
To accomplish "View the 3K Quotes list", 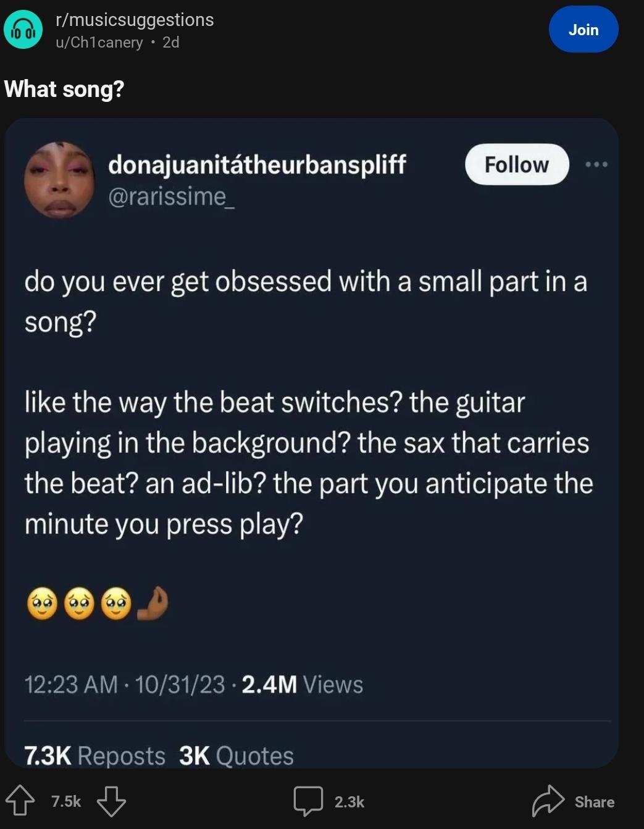I will coord(236,755).
